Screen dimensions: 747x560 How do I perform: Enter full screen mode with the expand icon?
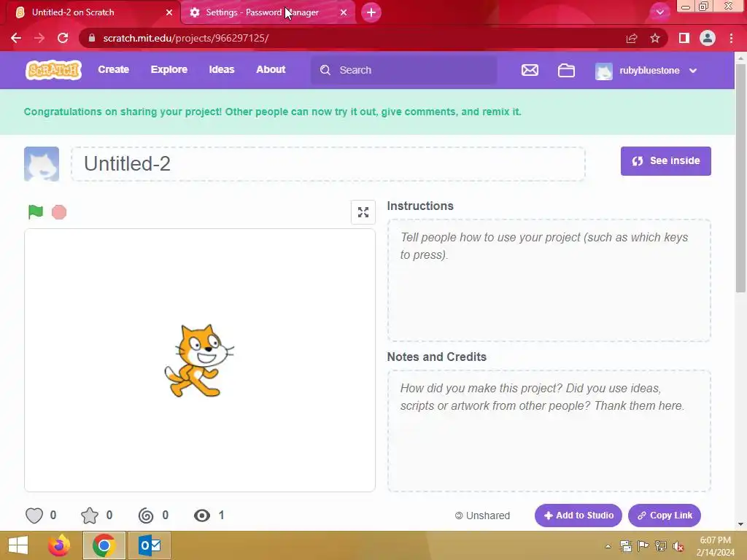363,212
